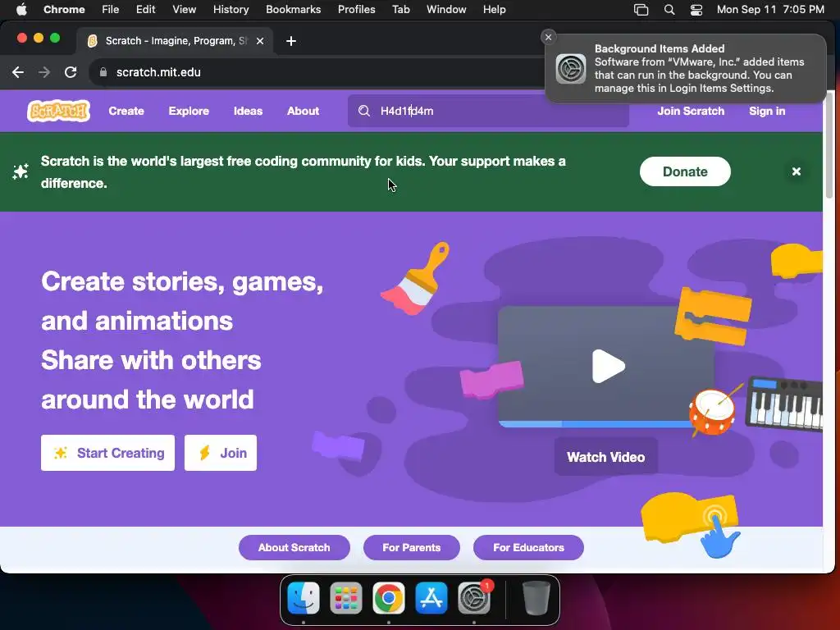Click Explore in Scratch navigation

coord(189,111)
